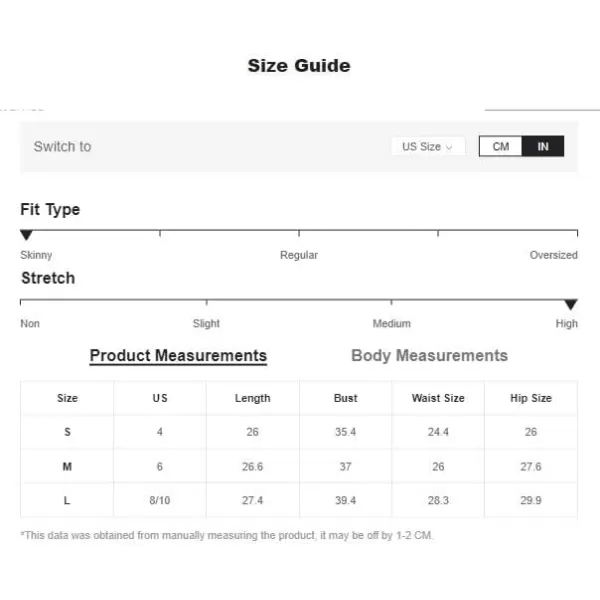Click the US Size chevron arrow
The width and height of the screenshot is (600, 600).
tap(449, 147)
